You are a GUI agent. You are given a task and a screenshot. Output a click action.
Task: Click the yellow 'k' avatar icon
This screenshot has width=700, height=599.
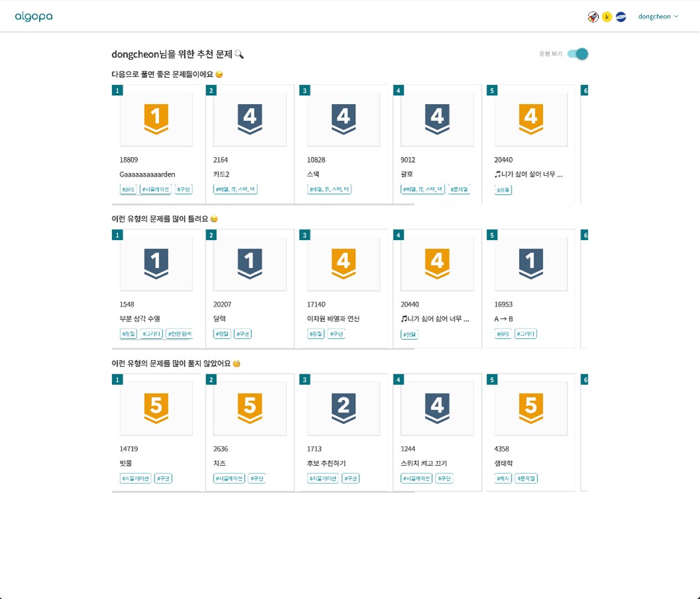[607, 17]
